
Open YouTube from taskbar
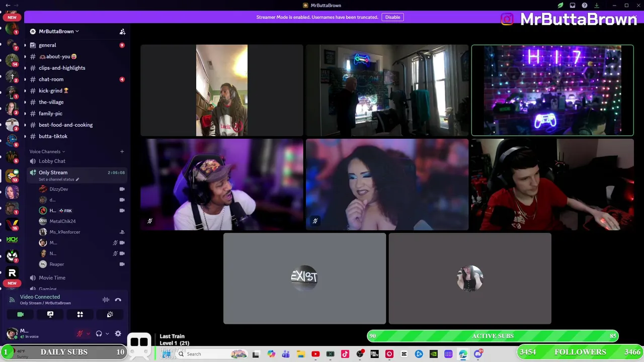click(315, 354)
